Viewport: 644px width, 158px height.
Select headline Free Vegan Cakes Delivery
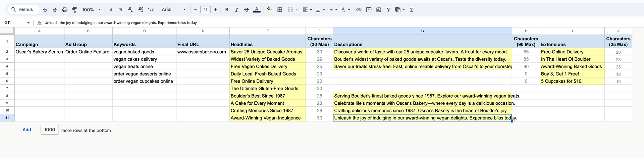[268, 66]
